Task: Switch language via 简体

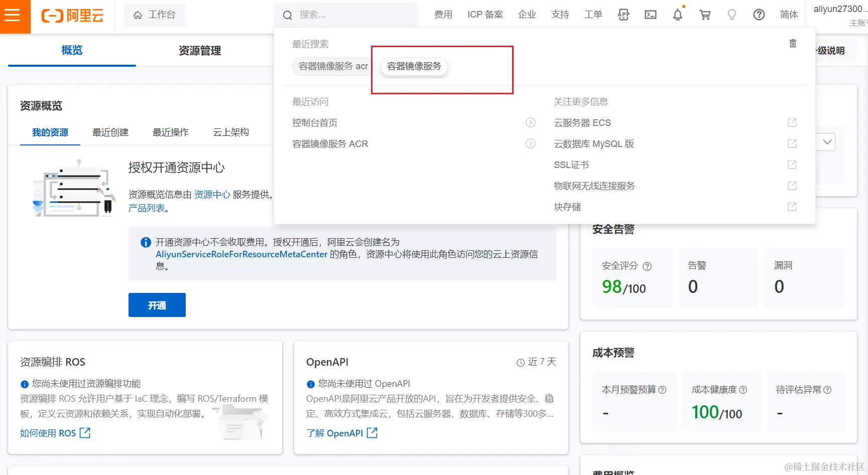Action: [x=789, y=15]
